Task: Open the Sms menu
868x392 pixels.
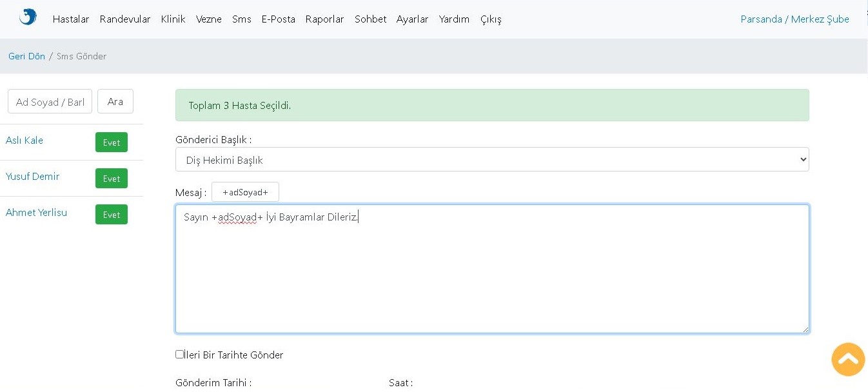Action: pos(242,19)
